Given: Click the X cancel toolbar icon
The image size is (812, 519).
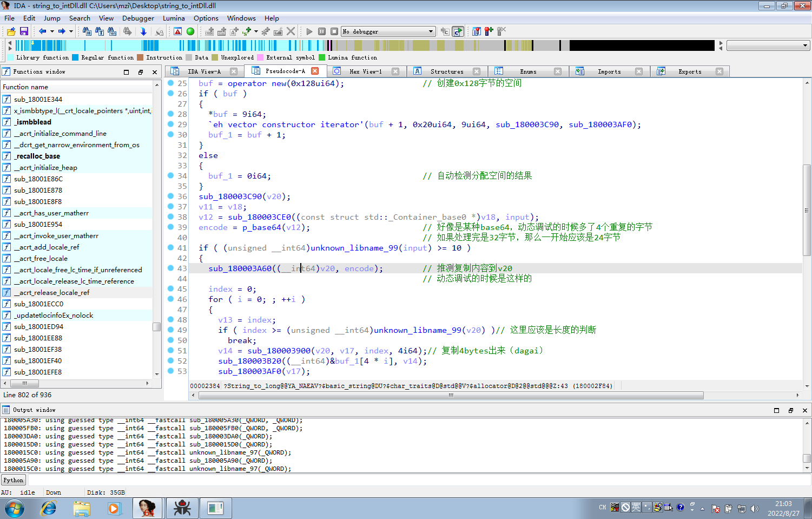Looking at the screenshot, I should (x=291, y=31).
